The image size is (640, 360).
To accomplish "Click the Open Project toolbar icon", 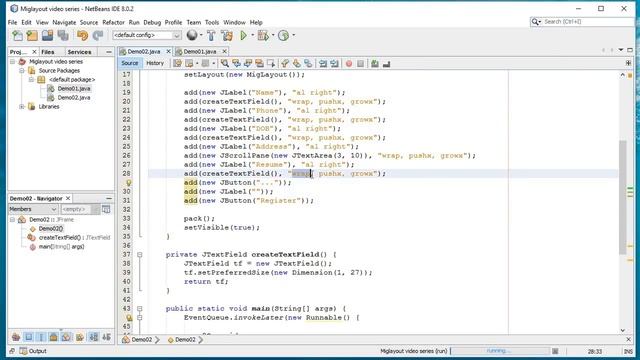I will (47, 36).
